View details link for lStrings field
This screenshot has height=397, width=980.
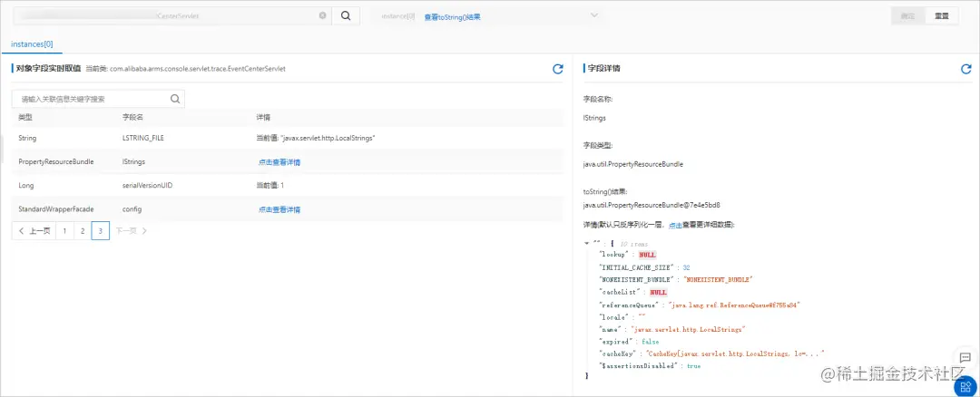pos(279,161)
